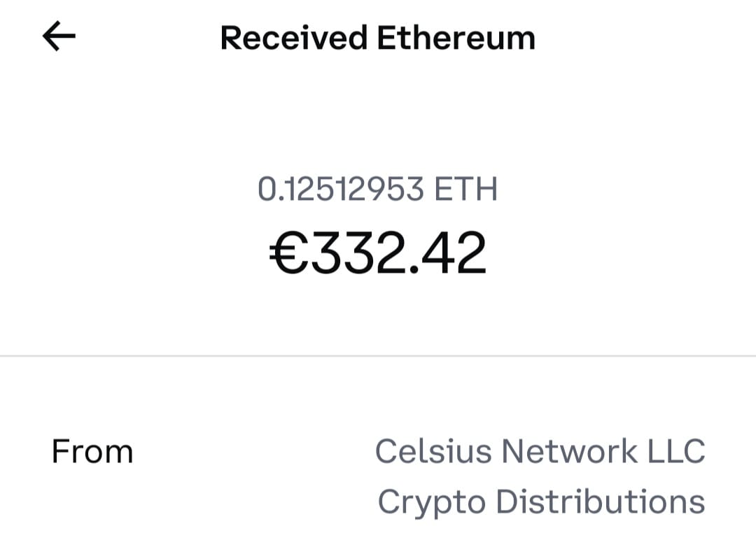The height and width of the screenshot is (547, 756).
Task: Click the From label
Action: coord(92,451)
